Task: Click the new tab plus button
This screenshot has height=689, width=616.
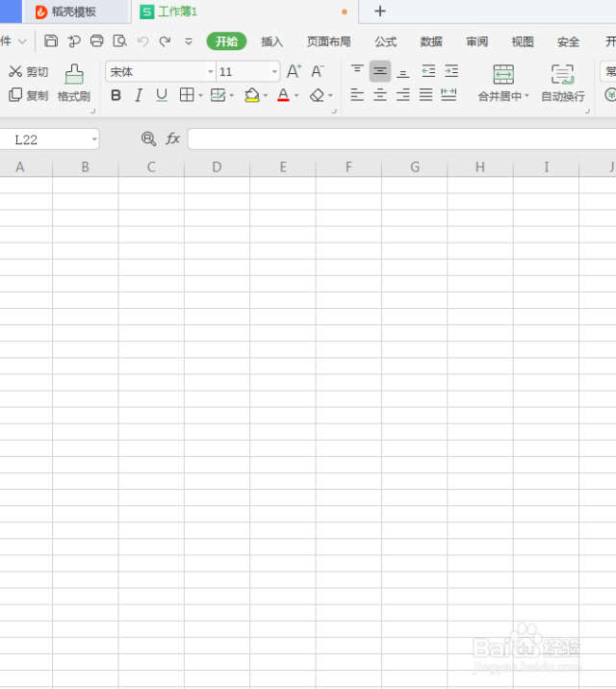Action: click(x=380, y=12)
